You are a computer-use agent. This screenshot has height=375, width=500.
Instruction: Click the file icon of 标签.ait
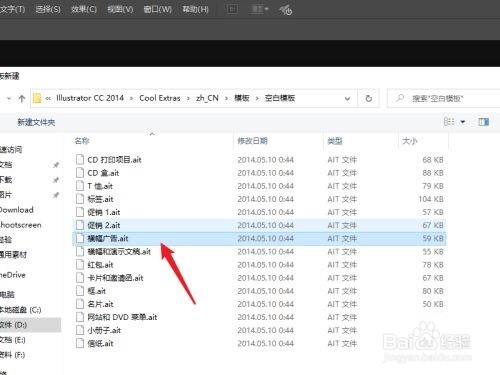(x=80, y=199)
